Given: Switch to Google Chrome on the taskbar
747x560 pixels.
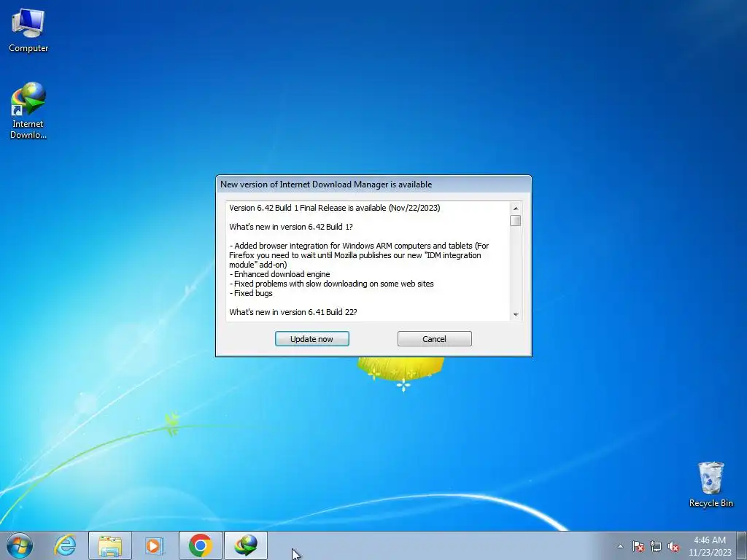Looking at the screenshot, I should (x=201, y=545).
